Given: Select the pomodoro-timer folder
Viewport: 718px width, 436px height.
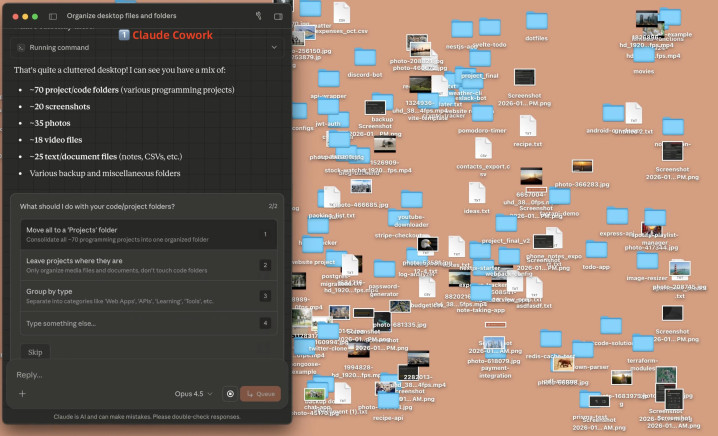Looking at the screenshot, I should coord(482,114).
